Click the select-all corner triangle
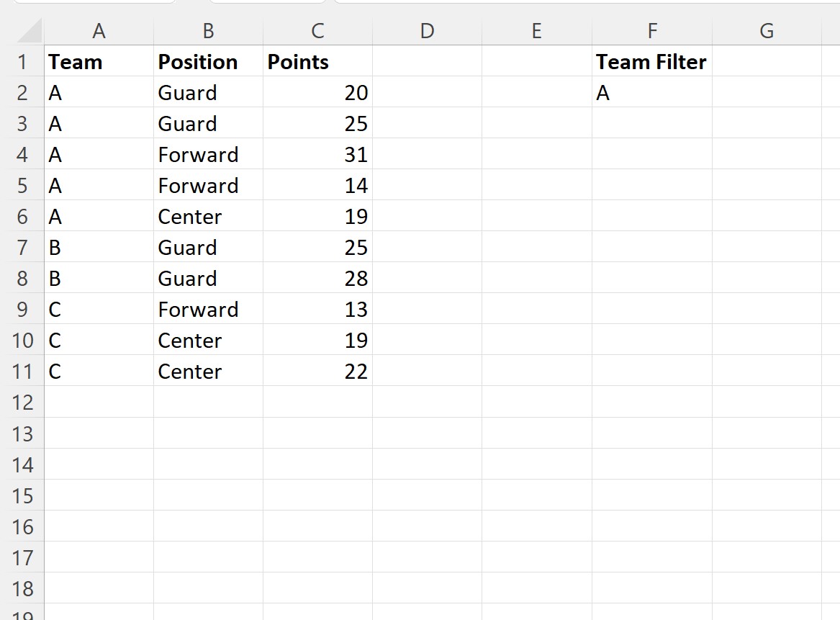 tap(30, 30)
